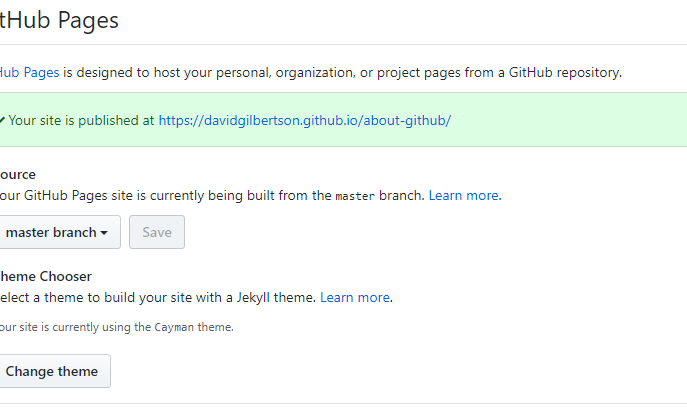Click the green published-site notification banner
Viewport: 687px width, 408px height.
coord(344,120)
